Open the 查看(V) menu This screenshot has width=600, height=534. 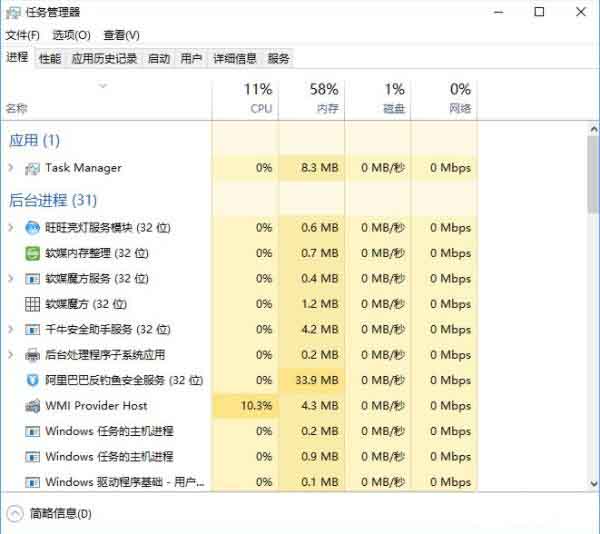[121, 35]
